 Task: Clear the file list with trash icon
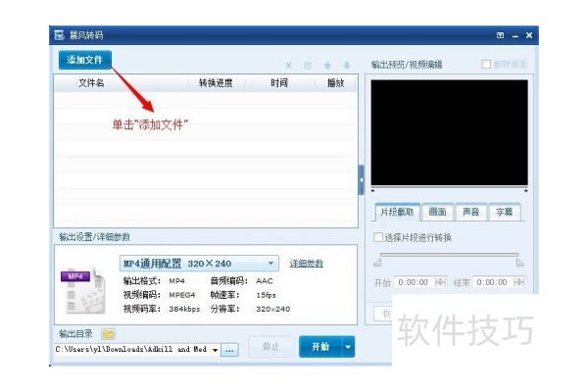308,66
